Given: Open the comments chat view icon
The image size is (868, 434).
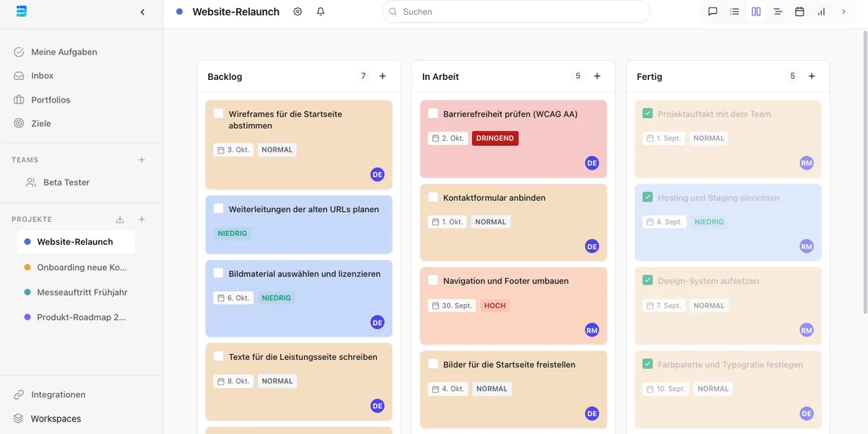Looking at the screenshot, I should coord(713,12).
